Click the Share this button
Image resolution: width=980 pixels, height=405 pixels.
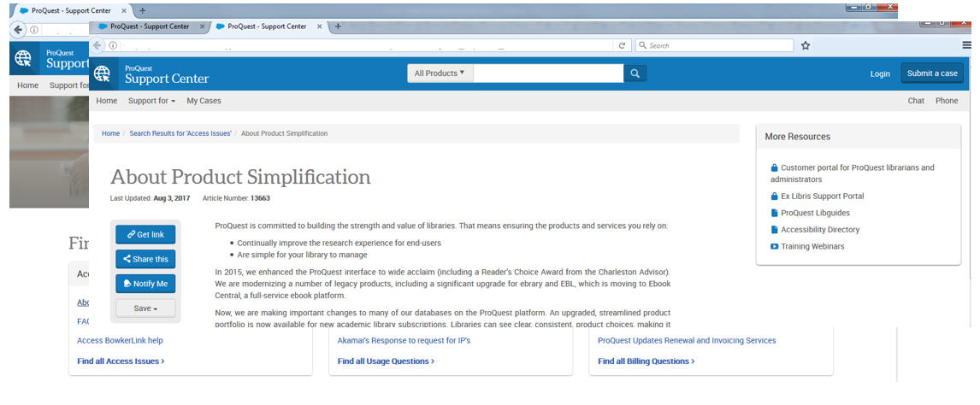click(x=145, y=259)
